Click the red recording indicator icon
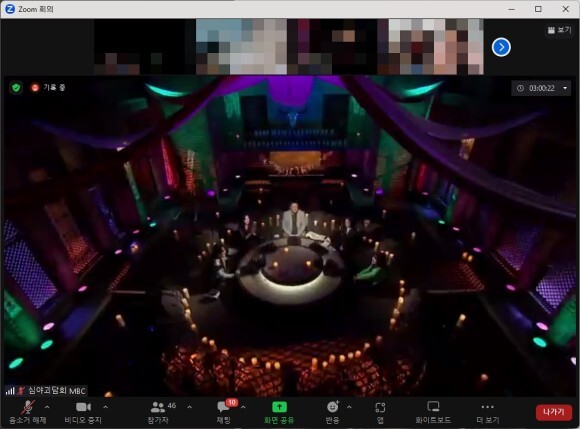Screen dimensions: 580x429 (x=35, y=88)
